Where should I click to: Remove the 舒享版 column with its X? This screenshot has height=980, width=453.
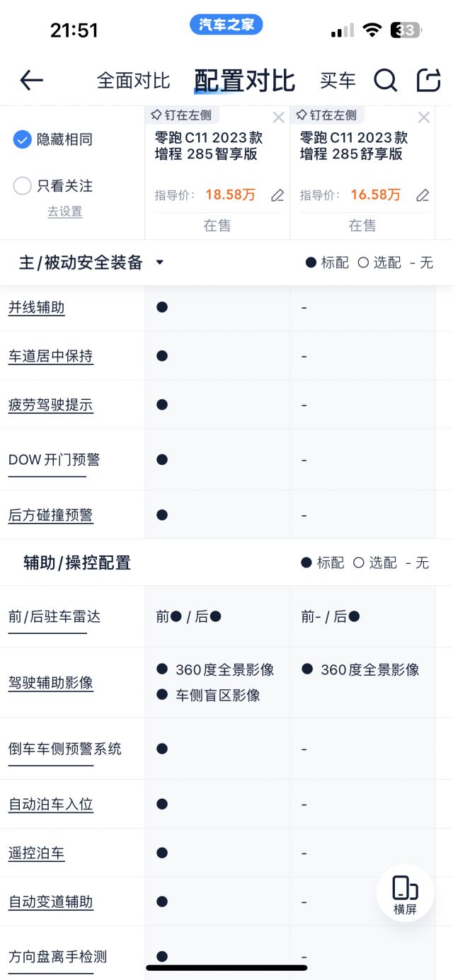coord(423,117)
